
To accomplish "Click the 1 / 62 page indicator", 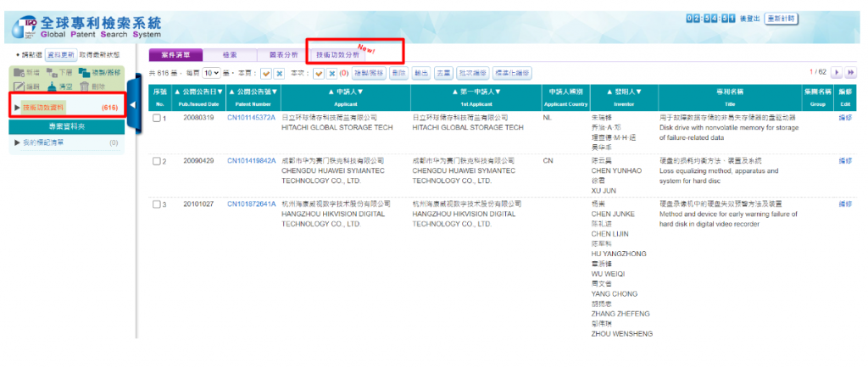I will click(x=818, y=72).
